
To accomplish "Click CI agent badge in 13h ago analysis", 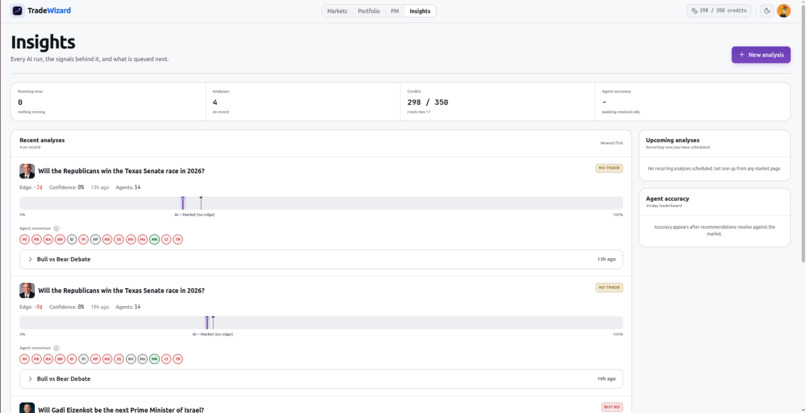I will [166, 239].
